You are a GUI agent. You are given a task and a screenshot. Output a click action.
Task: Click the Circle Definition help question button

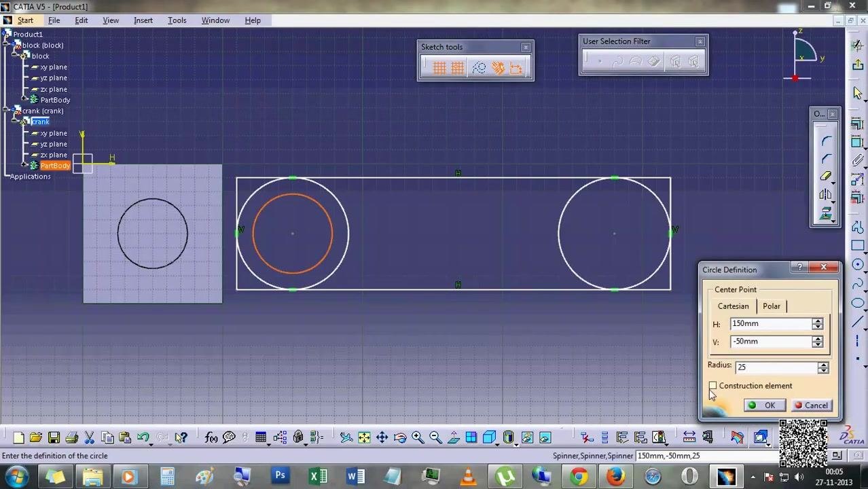[801, 268]
